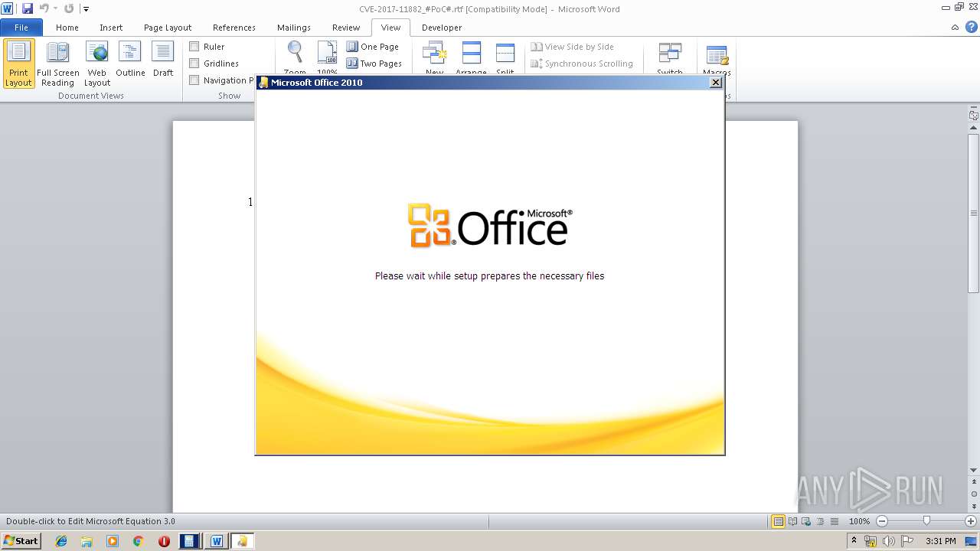Image resolution: width=980 pixels, height=551 pixels.
Task: Status bar Web Layout icon
Action: [806, 521]
